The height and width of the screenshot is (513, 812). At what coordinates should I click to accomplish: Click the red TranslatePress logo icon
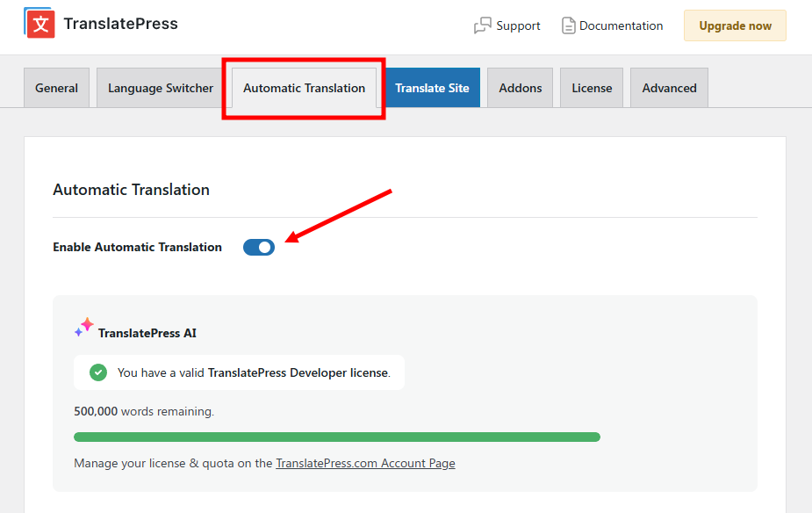[x=40, y=24]
